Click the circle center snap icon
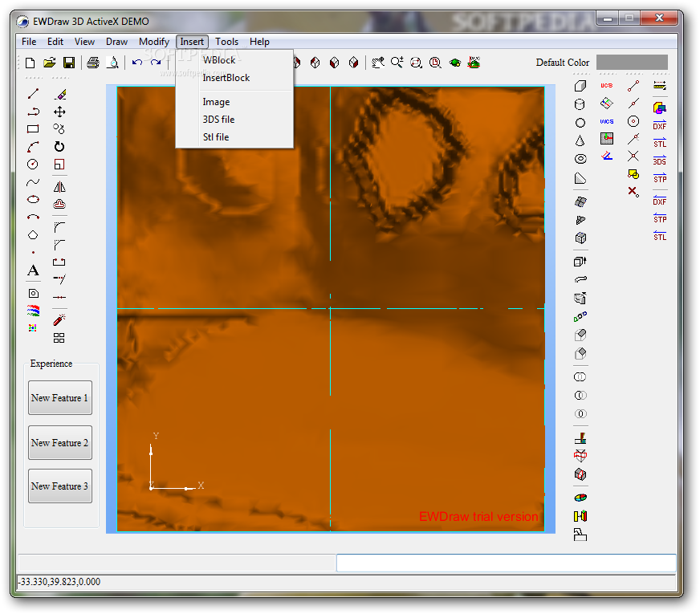The height and width of the screenshot is (614, 700). 633,121
